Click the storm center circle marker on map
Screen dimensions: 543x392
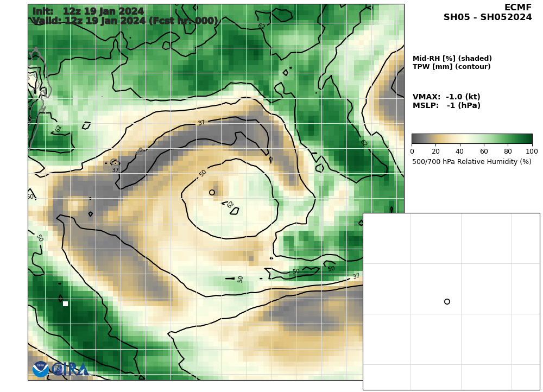212,192
